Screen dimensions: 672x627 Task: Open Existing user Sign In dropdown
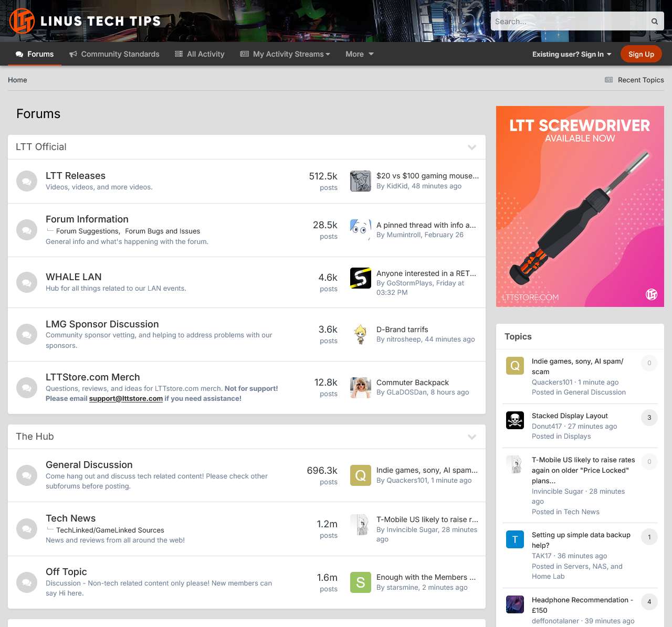coord(572,54)
